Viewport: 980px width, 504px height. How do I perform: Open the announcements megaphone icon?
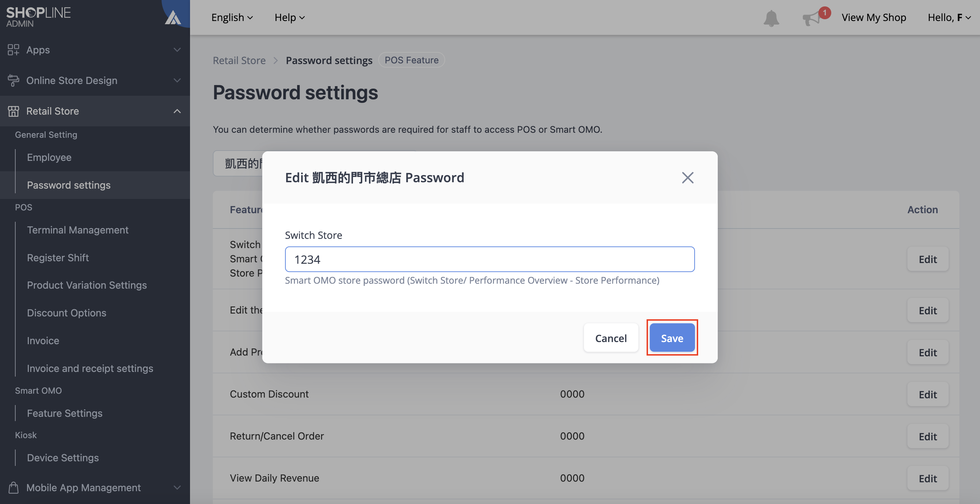(811, 18)
